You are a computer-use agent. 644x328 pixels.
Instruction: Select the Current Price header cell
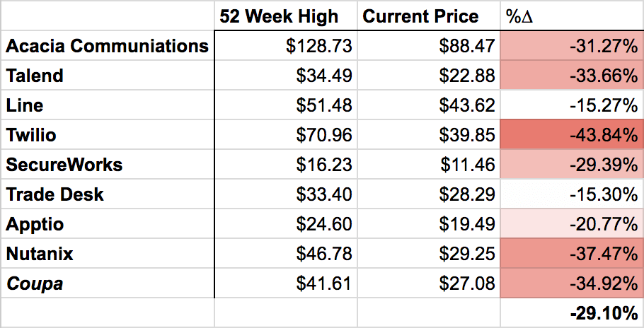point(429,16)
